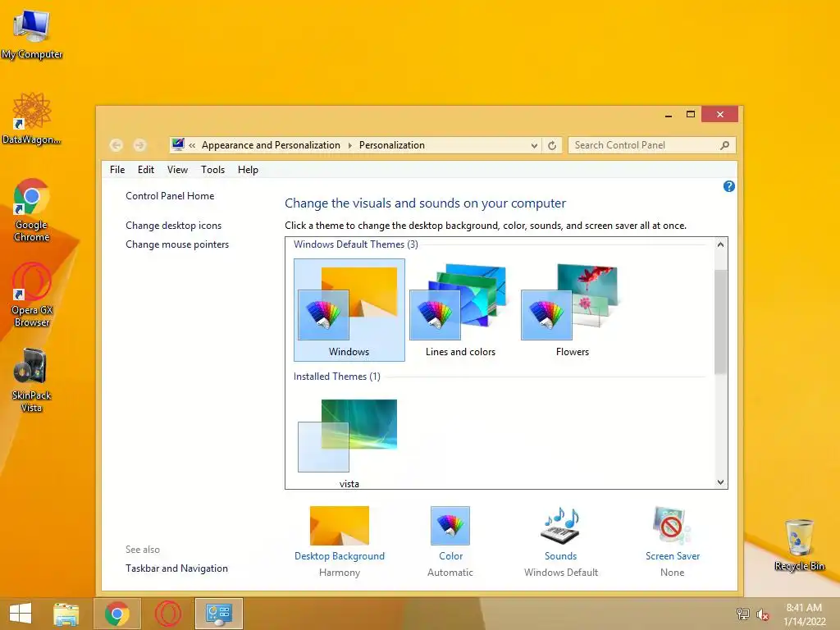Screen dimensions: 840x630
Task: Activate Control Panel taskbar button
Action: (218, 614)
